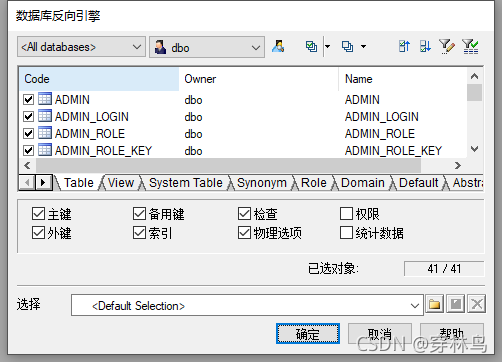Click Move Selected to Bottom icon
The height and width of the screenshot is (362, 502).
coord(425,46)
